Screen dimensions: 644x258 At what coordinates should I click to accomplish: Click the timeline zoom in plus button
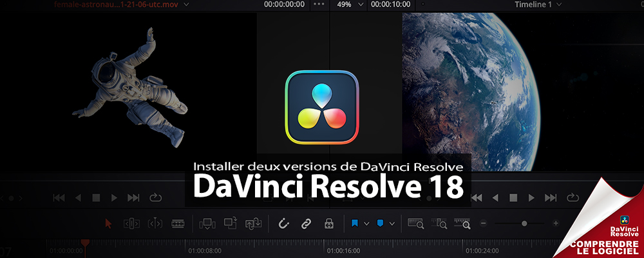click(x=556, y=223)
